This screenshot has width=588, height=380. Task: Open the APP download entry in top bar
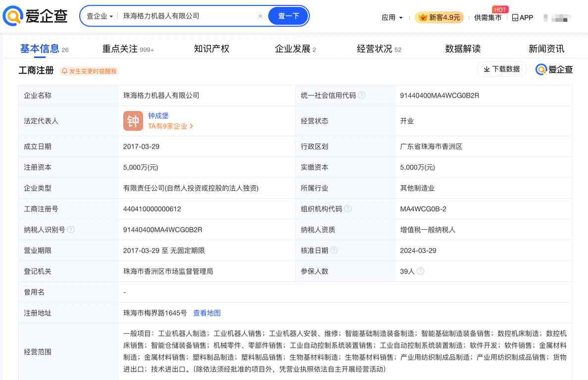coord(522,17)
